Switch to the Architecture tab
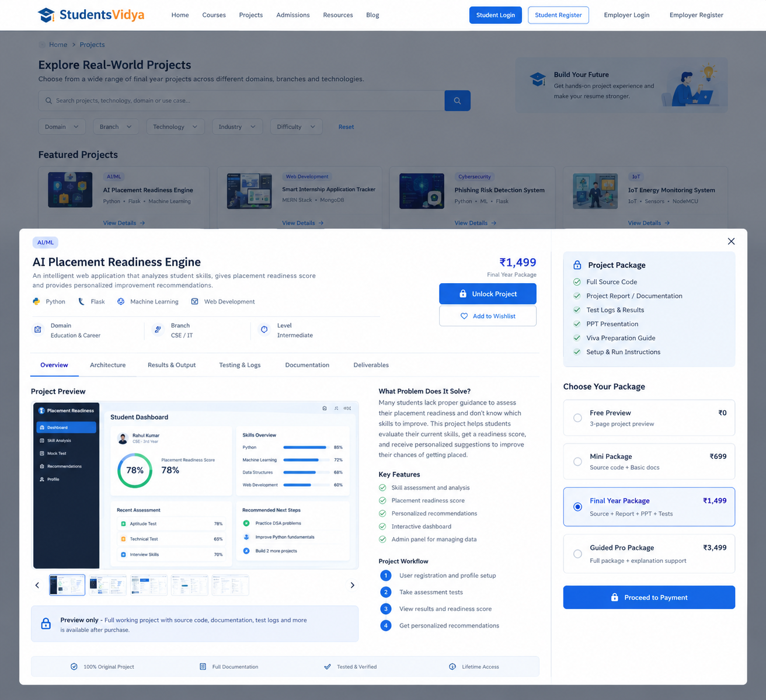The width and height of the screenshot is (766, 700). pos(108,365)
